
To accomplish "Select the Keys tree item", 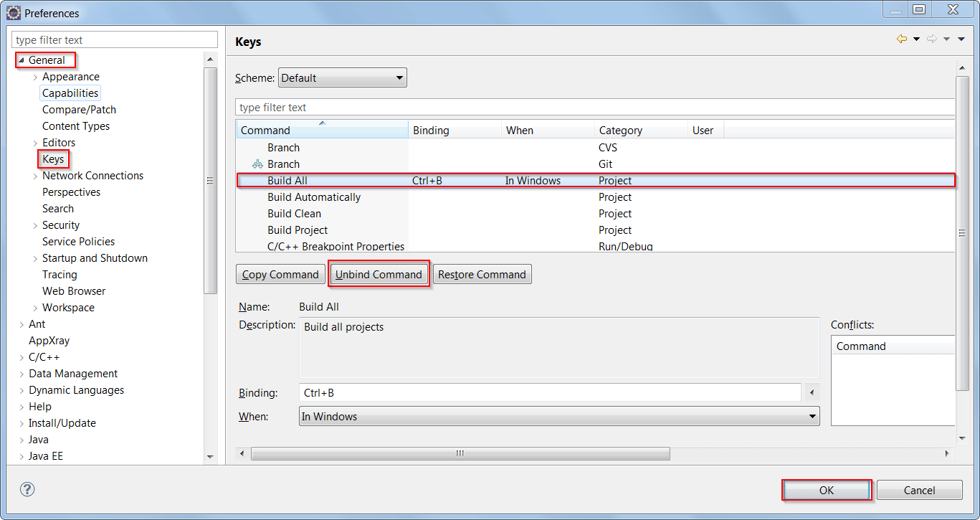I will point(53,159).
